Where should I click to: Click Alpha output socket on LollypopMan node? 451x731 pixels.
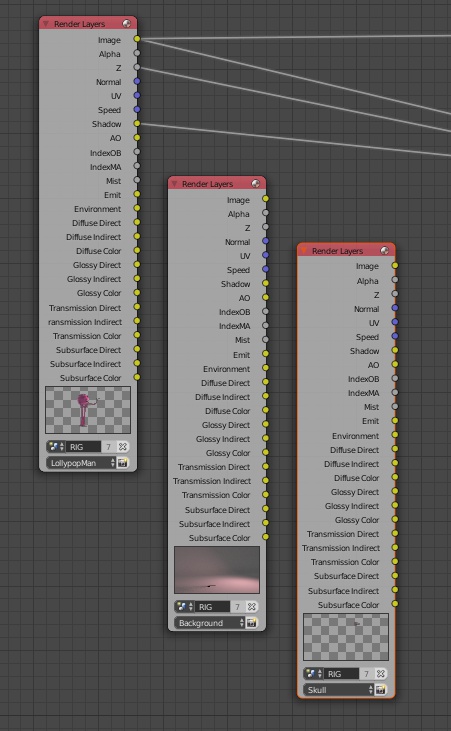[x=137, y=53]
